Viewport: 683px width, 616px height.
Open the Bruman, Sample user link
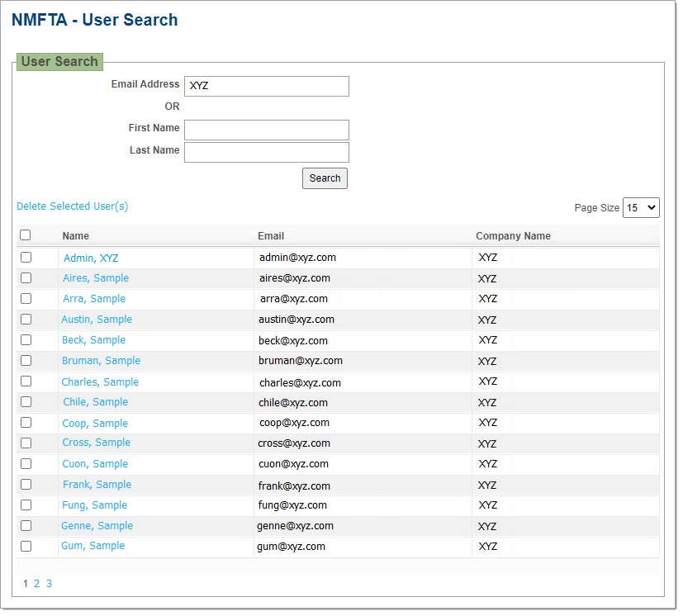tap(101, 361)
